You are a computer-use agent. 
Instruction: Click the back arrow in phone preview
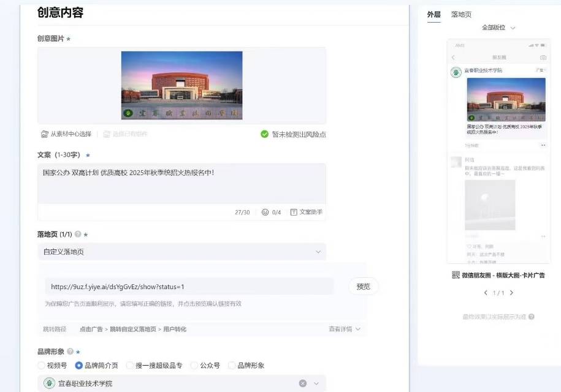coord(453,58)
